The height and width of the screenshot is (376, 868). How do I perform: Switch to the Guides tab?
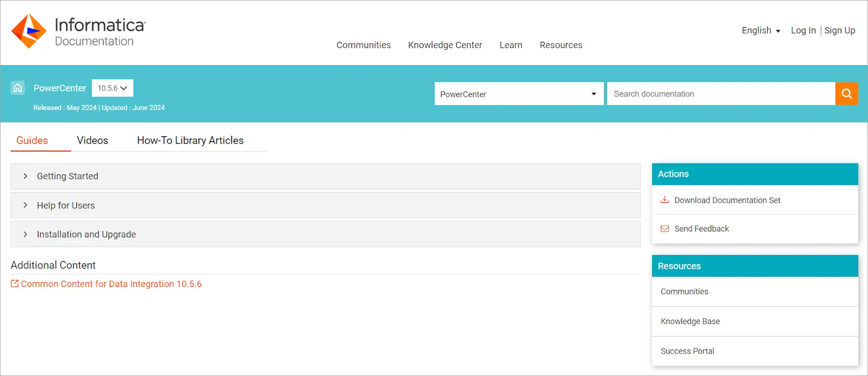[x=32, y=140]
